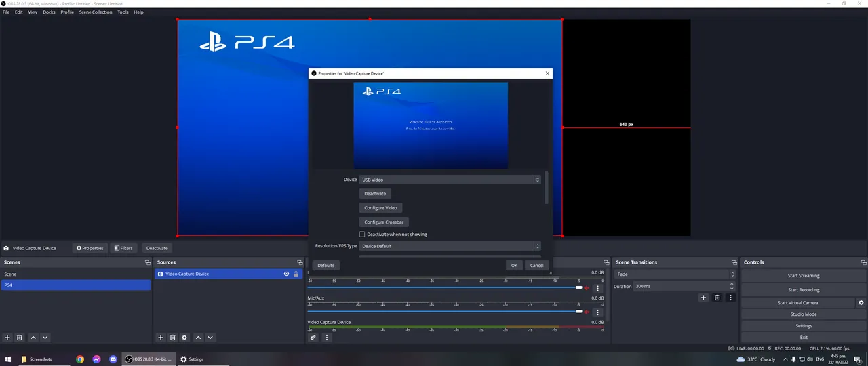Image resolution: width=868 pixels, height=366 pixels.
Task: Move source down in Sources panel
Action: [x=210, y=338]
